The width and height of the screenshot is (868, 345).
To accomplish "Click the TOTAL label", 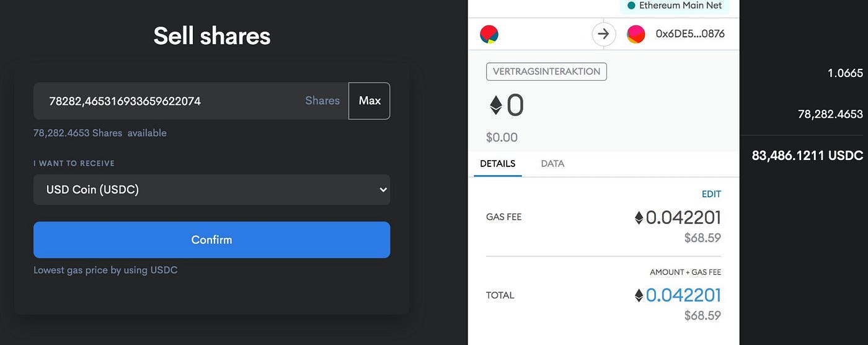I will coord(500,295).
